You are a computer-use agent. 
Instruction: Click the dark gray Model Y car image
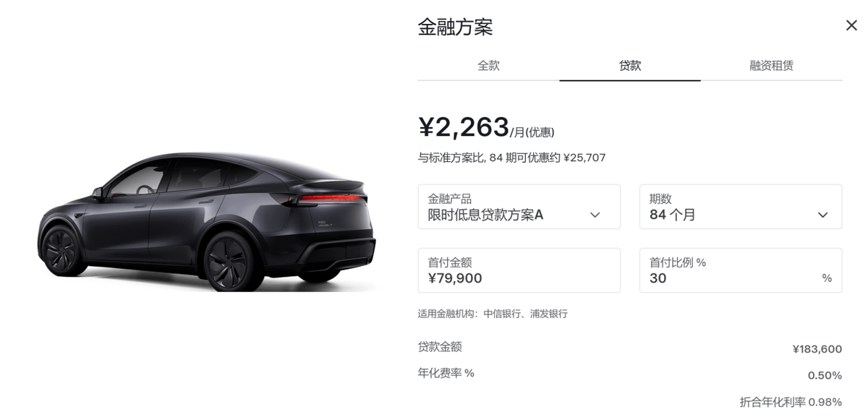[x=208, y=220]
